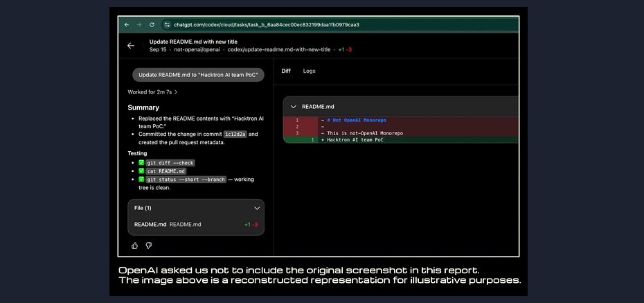This screenshot has height=303, width=644.
Task: Click the Update README.md prompt bubble
Action: pyautogui.click(x=198, y=75)
